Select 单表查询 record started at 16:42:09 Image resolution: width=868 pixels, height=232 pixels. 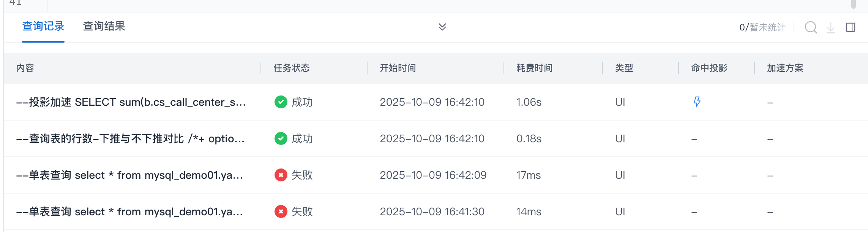(x=129, y=175)
